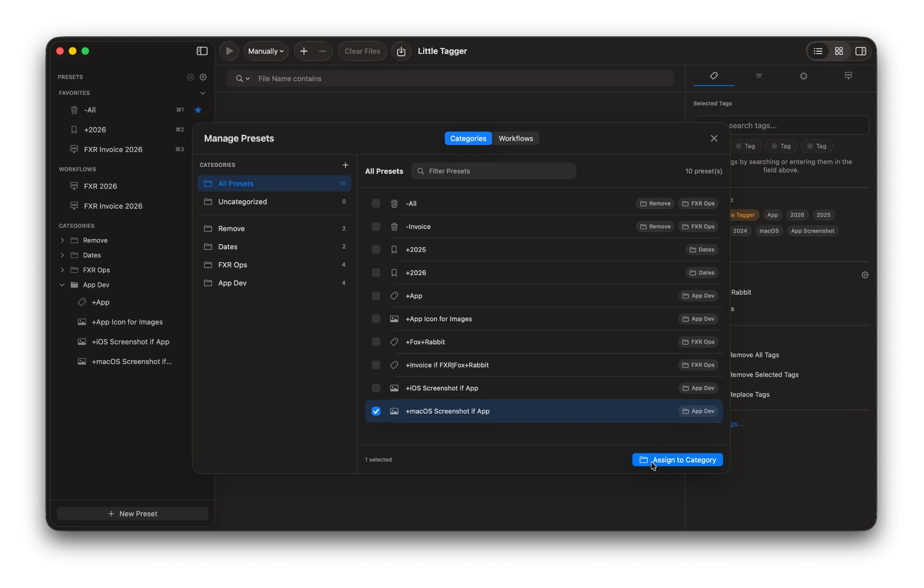Open inspector section settings gear icon

click(865, 275)
